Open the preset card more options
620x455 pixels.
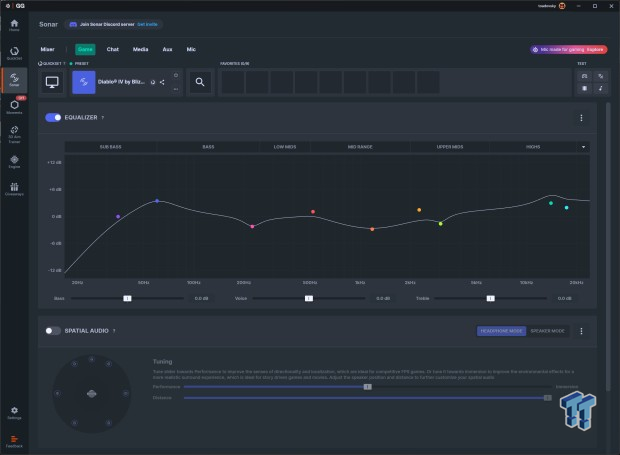click(x=176, y=89)
